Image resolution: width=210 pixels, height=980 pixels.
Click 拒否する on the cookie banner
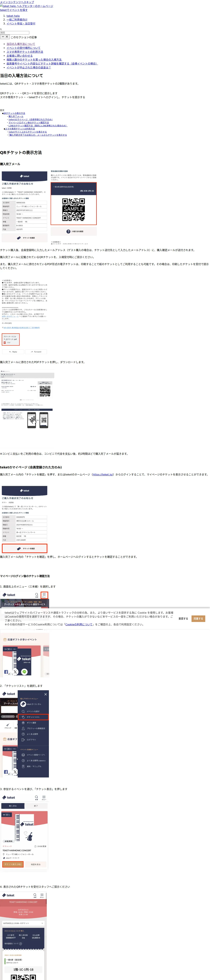[183, 619]
